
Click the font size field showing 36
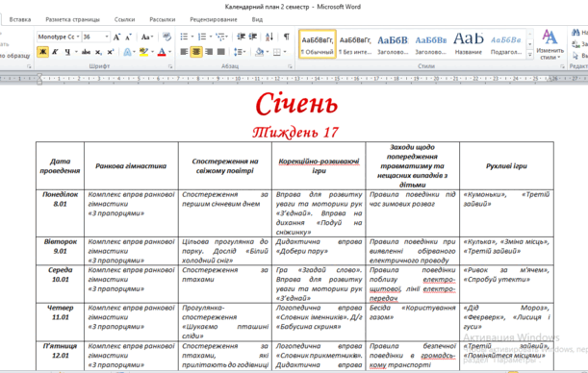tap(93, 37)
